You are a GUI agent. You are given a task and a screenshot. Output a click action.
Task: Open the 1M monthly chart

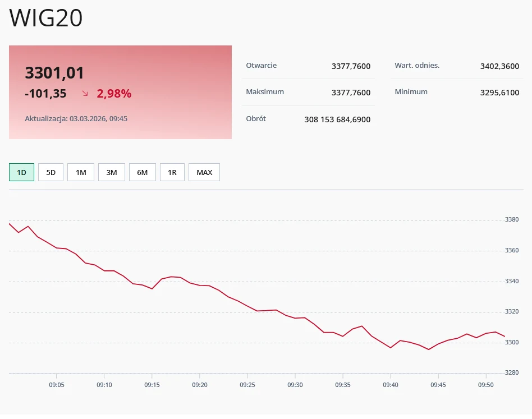tap(81, 172)
